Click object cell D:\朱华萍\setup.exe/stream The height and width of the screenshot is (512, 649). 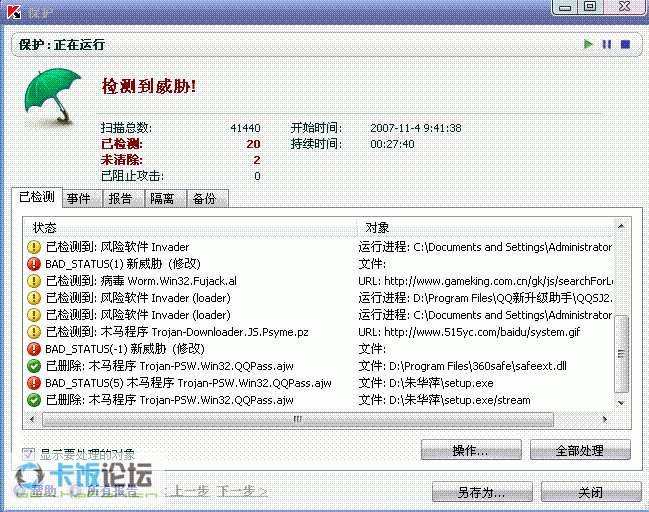coord(444,400)
